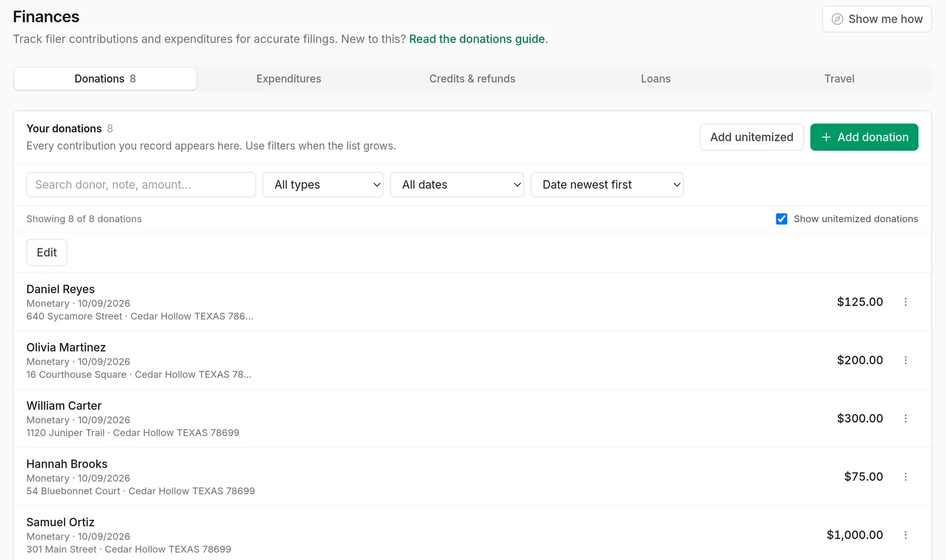The width and height of the screenshot is (946, 560).
Task: Click Showing 8 of 8 donations text
Action: pyautogui.click(x=84, y=219)
